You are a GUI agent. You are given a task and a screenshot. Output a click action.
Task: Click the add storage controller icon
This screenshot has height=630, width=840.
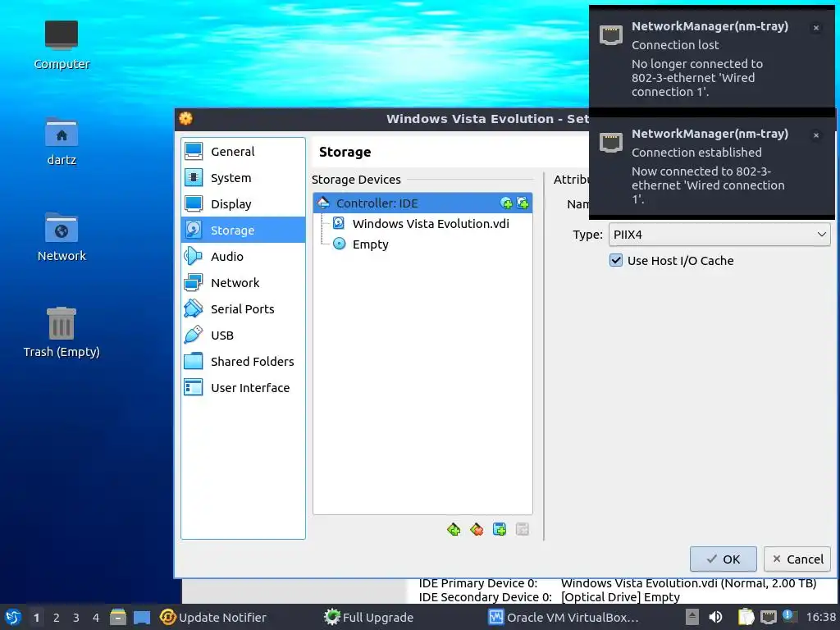pyautogui.click(x=454, y=529)
